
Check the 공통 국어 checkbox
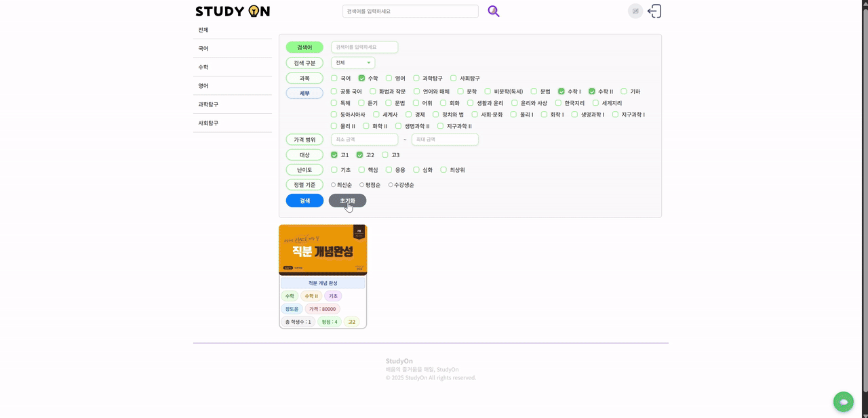pyautogui.click(x=334, y=91)
